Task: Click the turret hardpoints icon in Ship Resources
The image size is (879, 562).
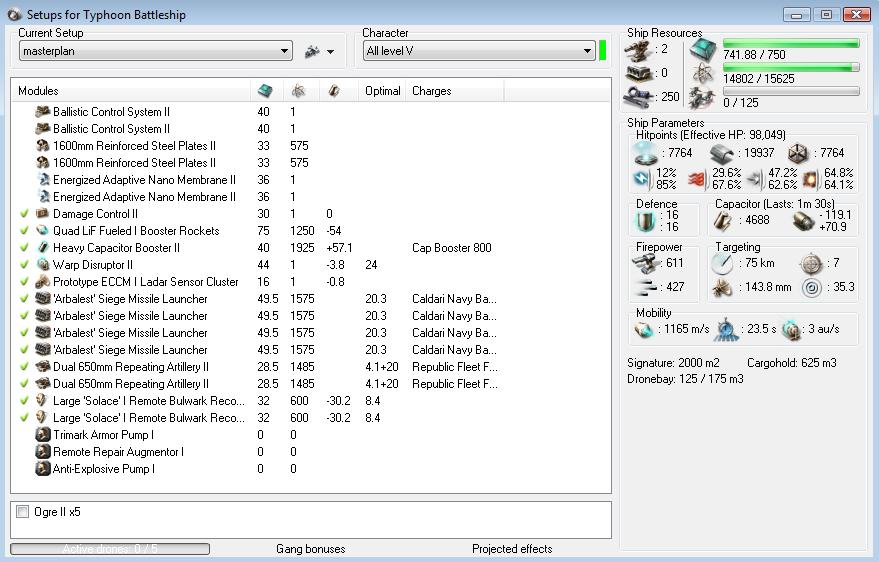Action: click(639, 49)
